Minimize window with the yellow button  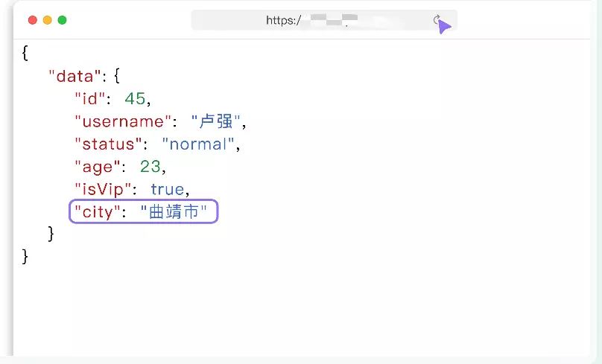pos(47,20)
